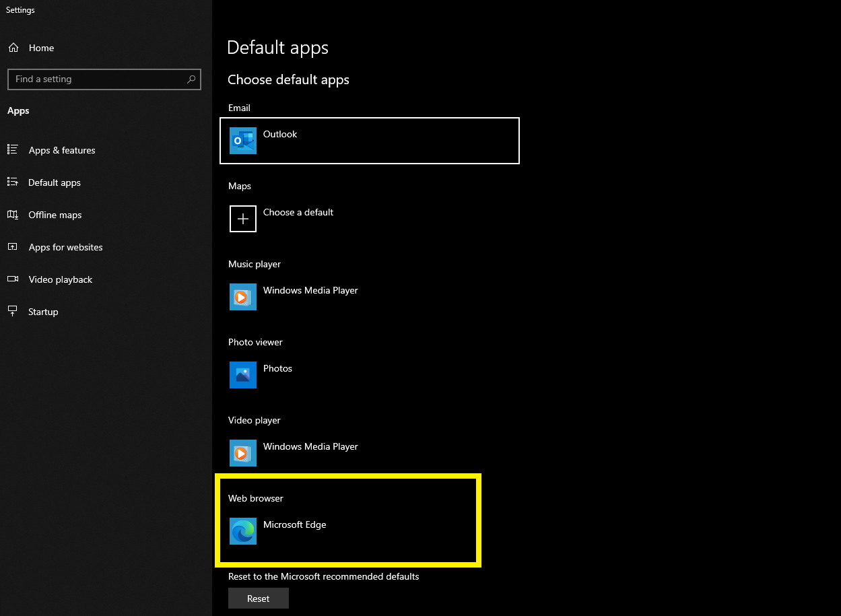Click the Offline maps icon
Viewport: 841px width, 616px height.
point(13,215)
